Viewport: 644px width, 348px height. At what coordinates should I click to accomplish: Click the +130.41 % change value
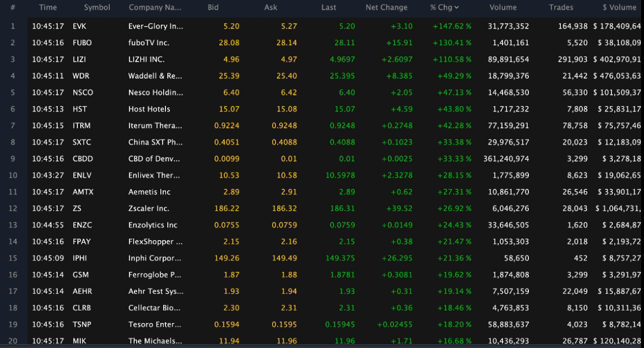pyautogui.click(x=452, y=43)
